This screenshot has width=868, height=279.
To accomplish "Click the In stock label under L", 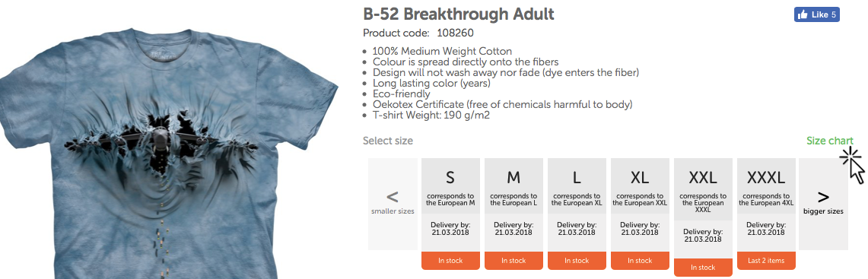I will tap(577, 260).
